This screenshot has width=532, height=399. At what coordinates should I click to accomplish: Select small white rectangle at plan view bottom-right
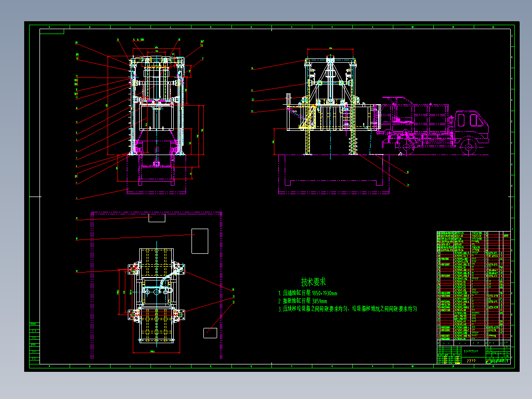(210, 333)
